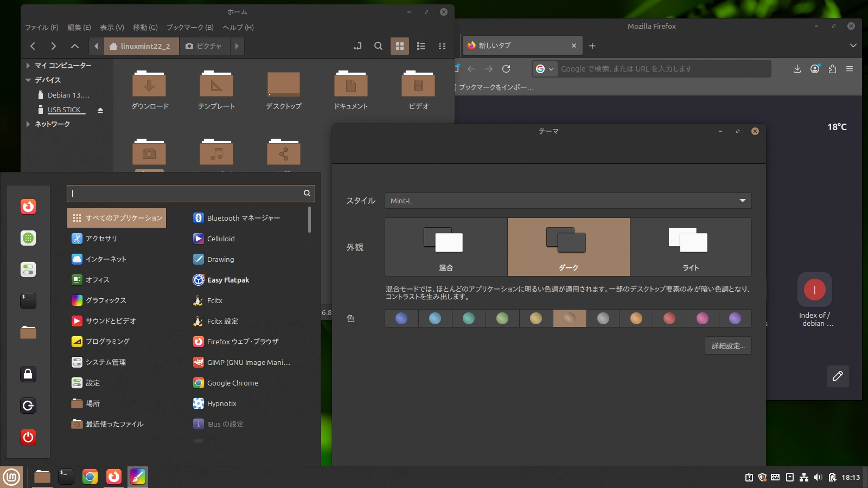Lock screen from menu sidebar

click(x=28, y=374)
